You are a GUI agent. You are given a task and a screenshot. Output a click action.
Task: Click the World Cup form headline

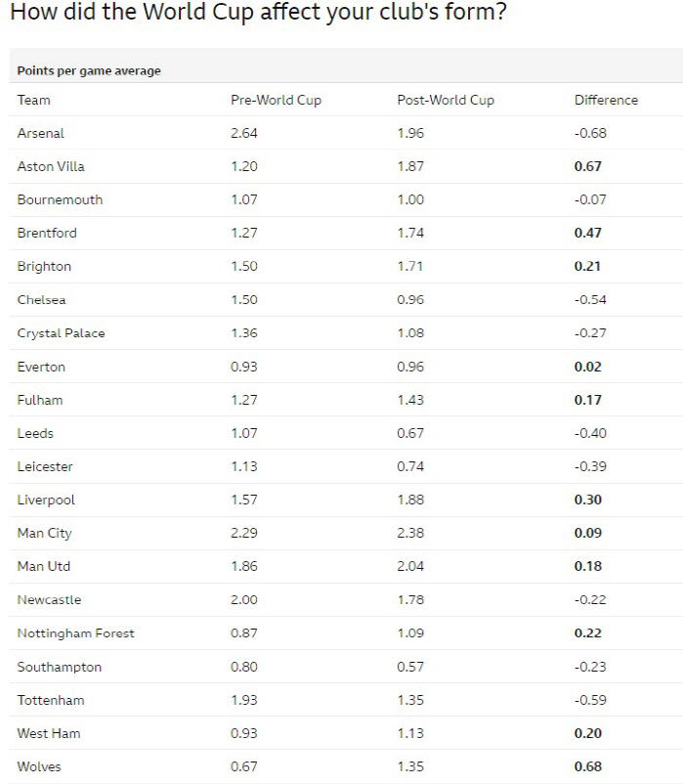point(258,12)
